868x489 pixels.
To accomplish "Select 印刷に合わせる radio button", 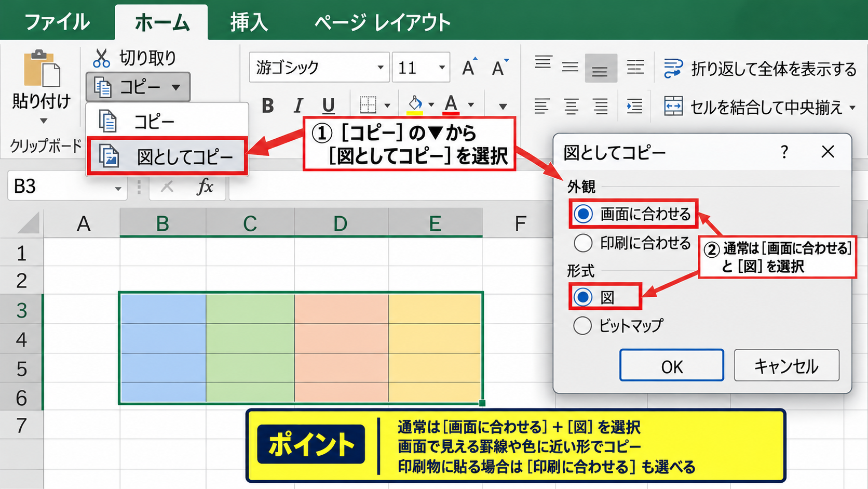I will (x=583, y=243).
